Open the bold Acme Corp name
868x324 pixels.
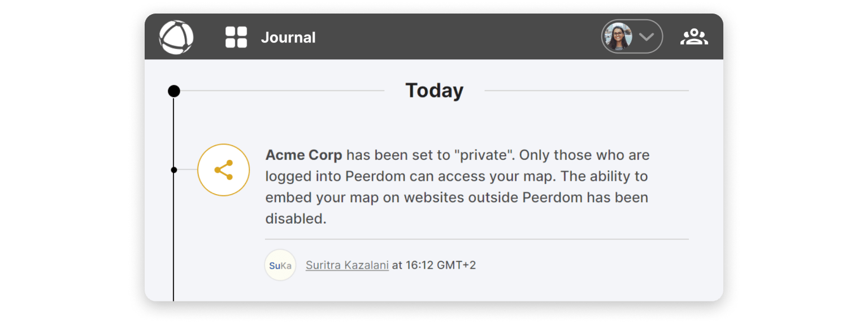[x=304, y=155]
